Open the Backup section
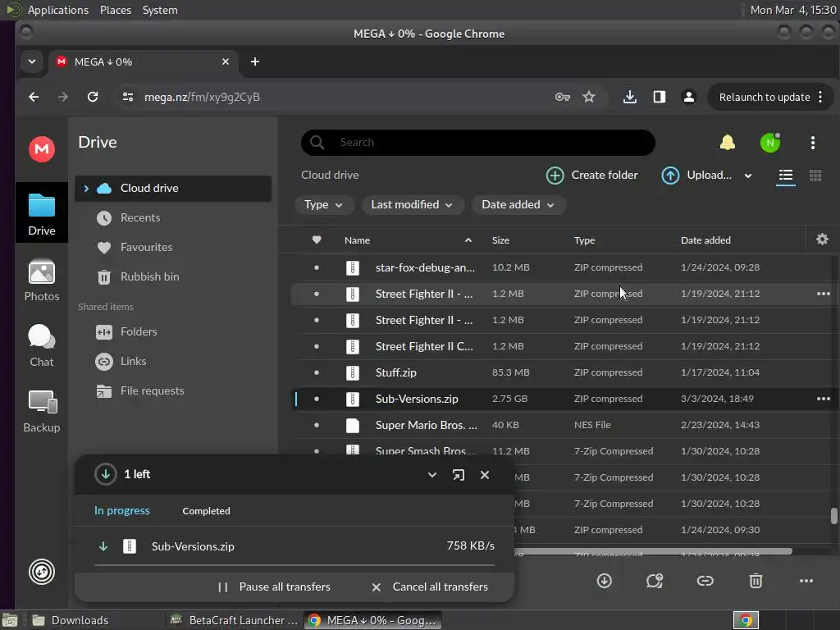The height and width of the screenshot is (630, 840). 42,412
